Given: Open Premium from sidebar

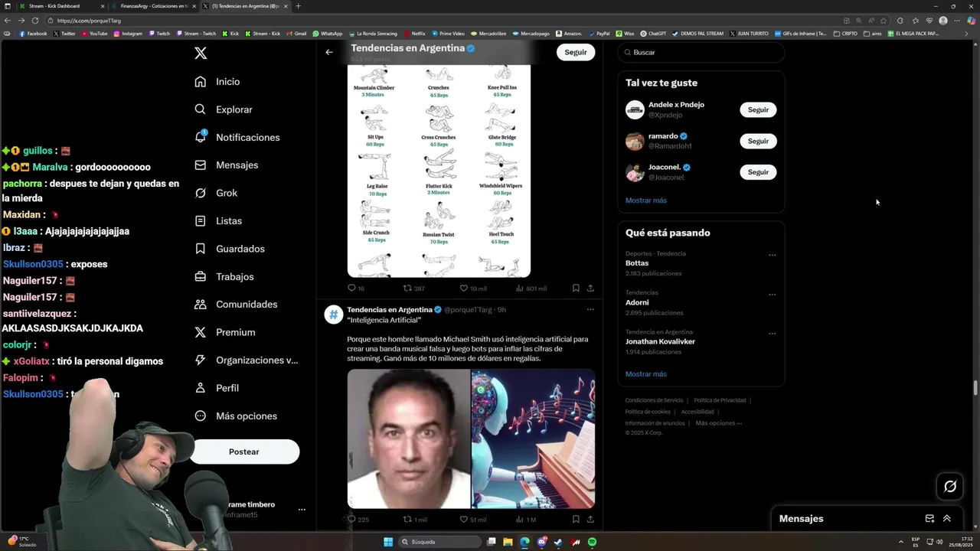Looking at the screenshot, I should click(225, 332).
